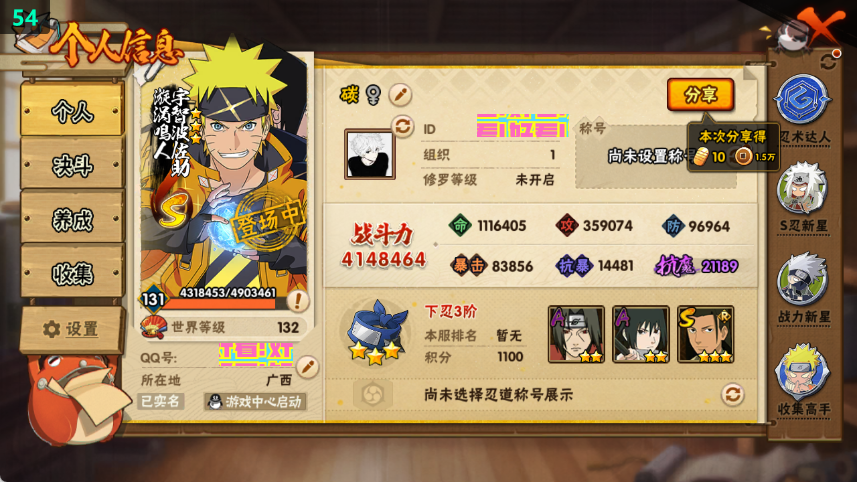This screenshot has width=857, height=482.
Task: Tap the exclamation info icon on character card
Action: tap(298, 300)
